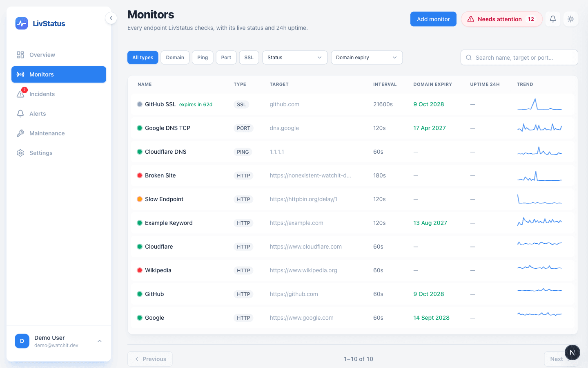Image resolution: width=588 pixels, height=368 pixels.
Task: Open the Maintenance page
Action: (x=59, y=133)
